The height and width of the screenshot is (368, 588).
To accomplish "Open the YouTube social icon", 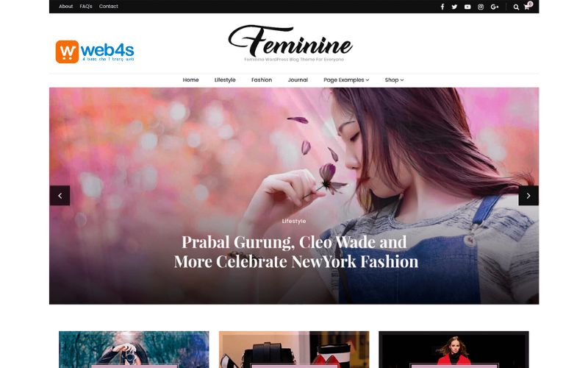I will [x=467, y=7].
